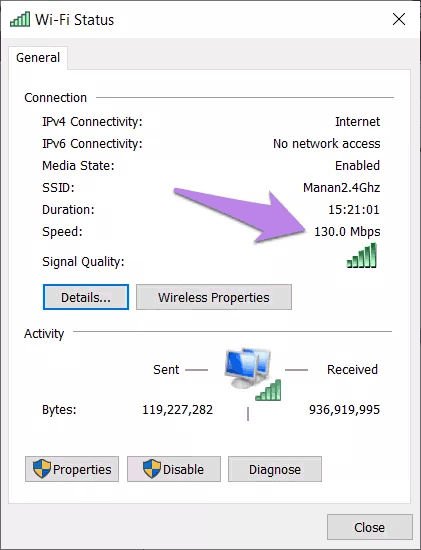Click the Close button at bottom
Viewport: 421px width, 550px height.
tap(369, 527)
